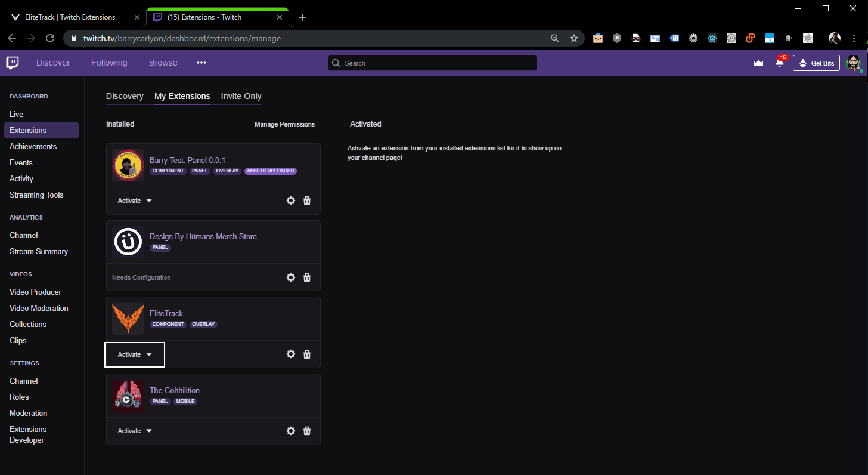Image resolution: width=868 pixels, height=475 pixels.
Task: Open notifications bell with 15 badge
Action: point(780,62)
